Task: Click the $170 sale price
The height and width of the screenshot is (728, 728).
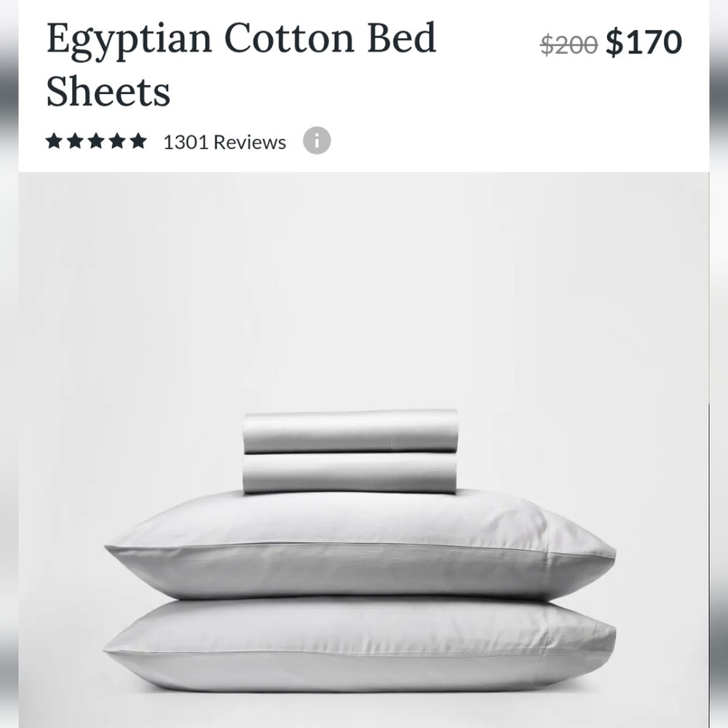Action: [x=644, y=41]
